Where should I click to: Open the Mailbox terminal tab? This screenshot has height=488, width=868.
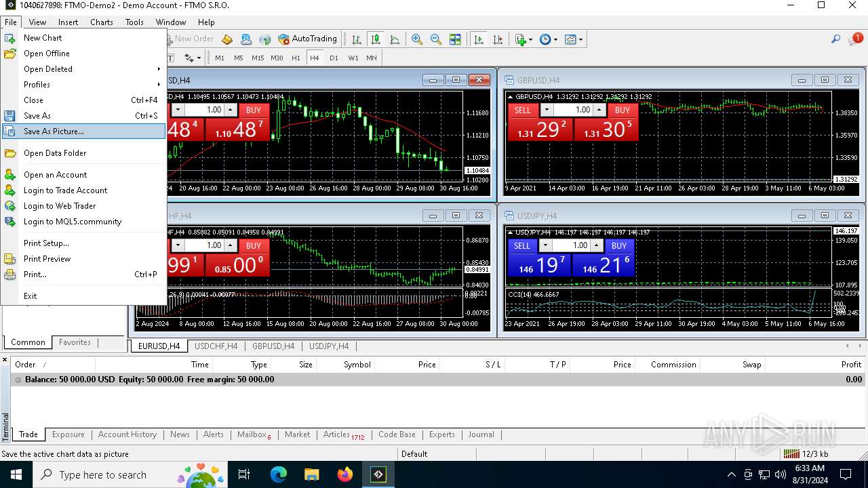254,434
